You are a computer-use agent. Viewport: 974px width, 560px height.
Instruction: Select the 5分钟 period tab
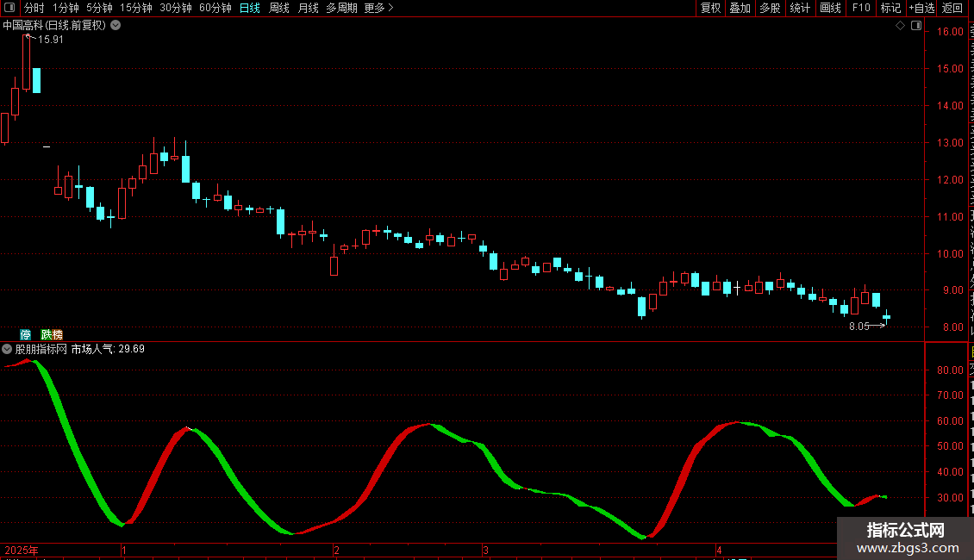click(x=99, y=8)
